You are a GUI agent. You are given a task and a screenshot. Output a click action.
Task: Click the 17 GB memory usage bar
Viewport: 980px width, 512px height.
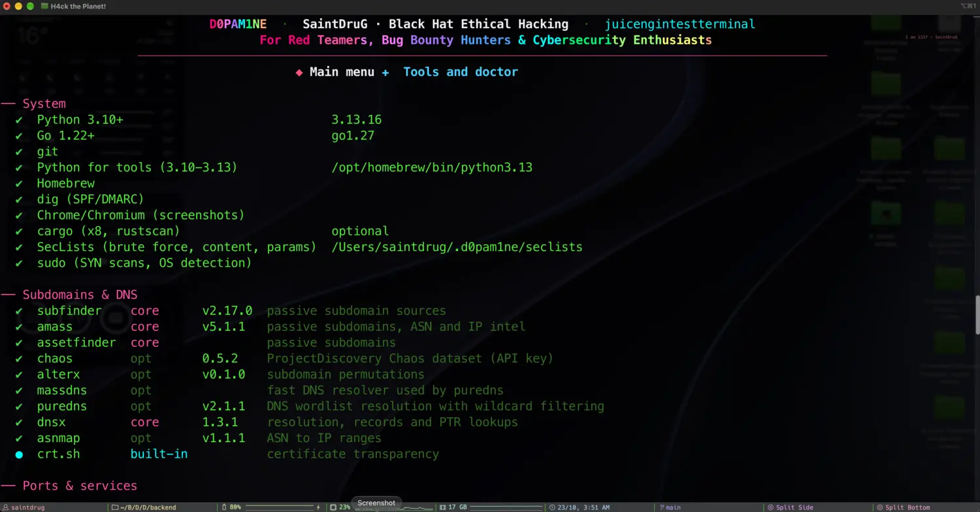tap(507, 507)
